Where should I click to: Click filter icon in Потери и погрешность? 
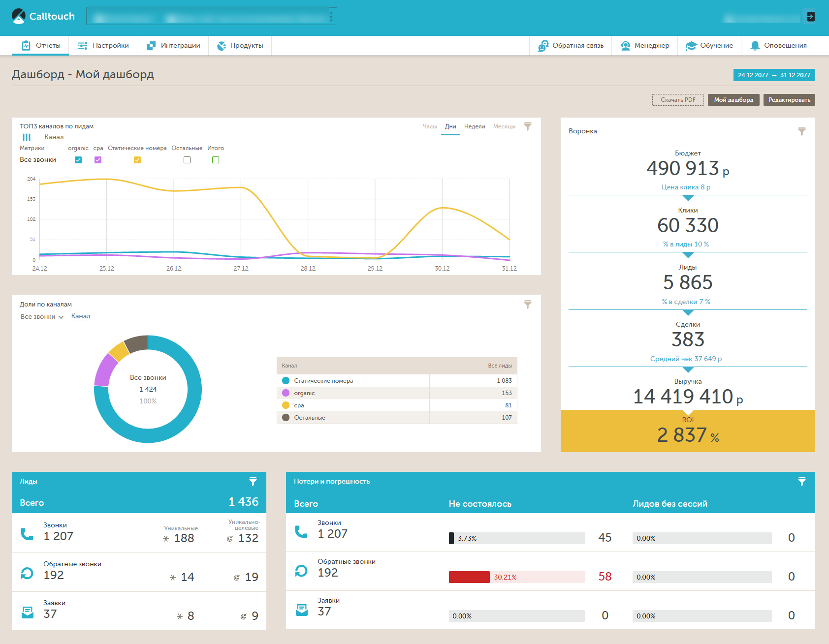click(801, 482)
